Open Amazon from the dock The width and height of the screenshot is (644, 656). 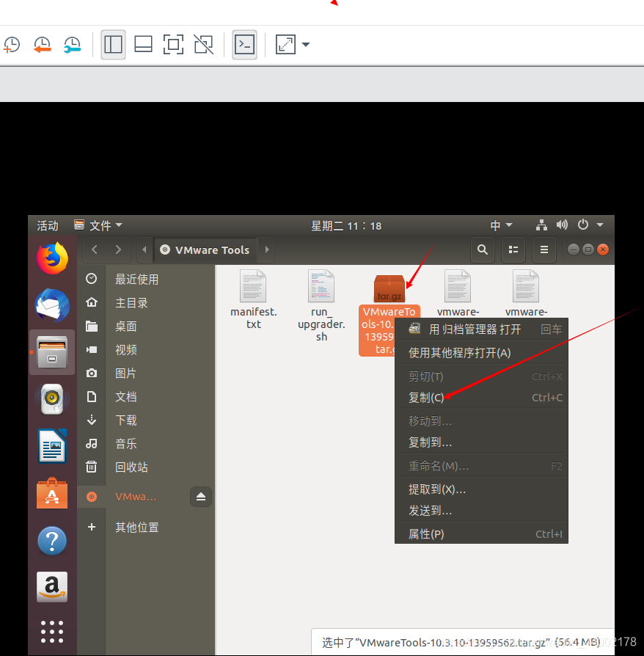coord(52,587)
